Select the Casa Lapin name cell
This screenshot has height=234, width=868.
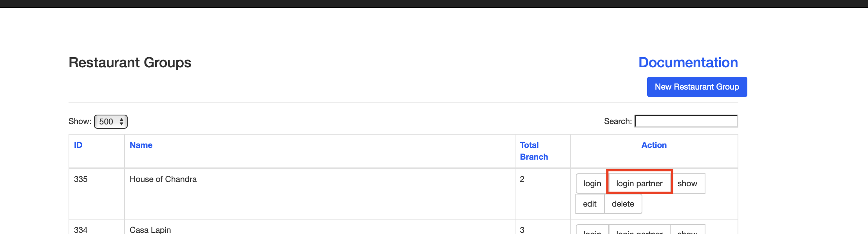[150, 230]
